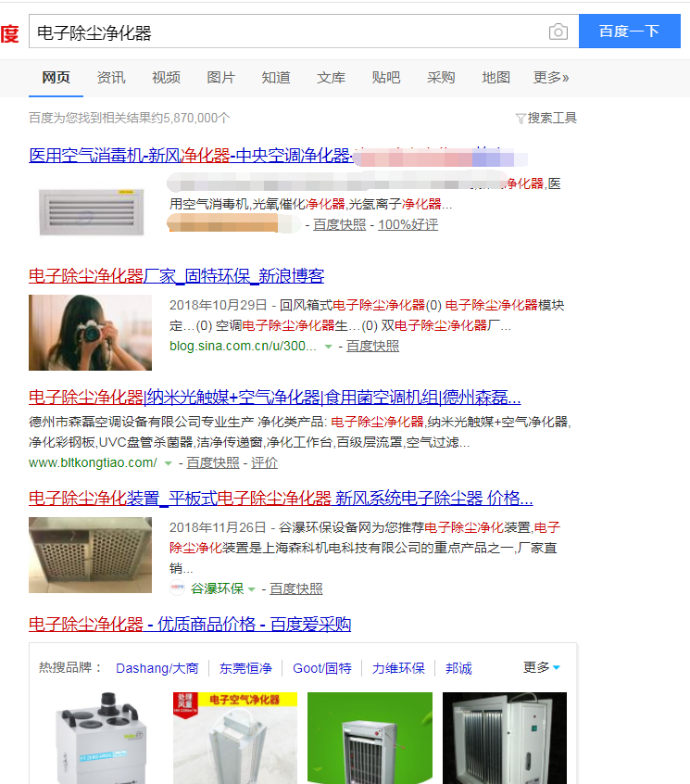Open the 地图 tab

(x=496, y=78)
